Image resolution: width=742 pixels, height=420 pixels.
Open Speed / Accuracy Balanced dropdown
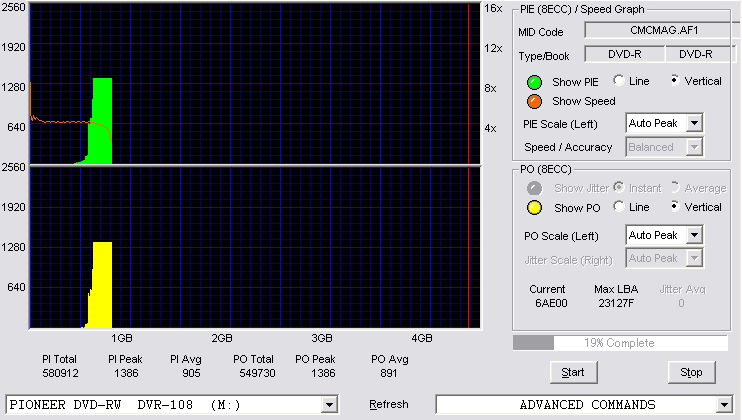click(694, 147)
